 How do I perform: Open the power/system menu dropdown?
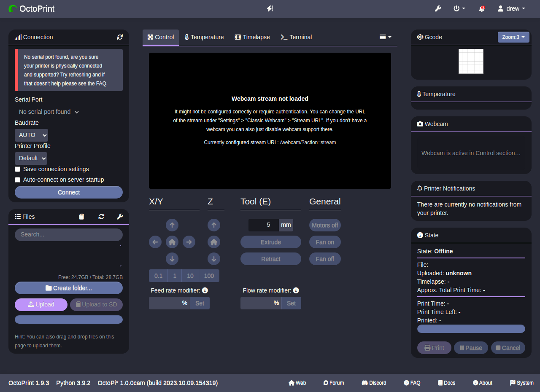pyautogui.click(x=459, y=8)
